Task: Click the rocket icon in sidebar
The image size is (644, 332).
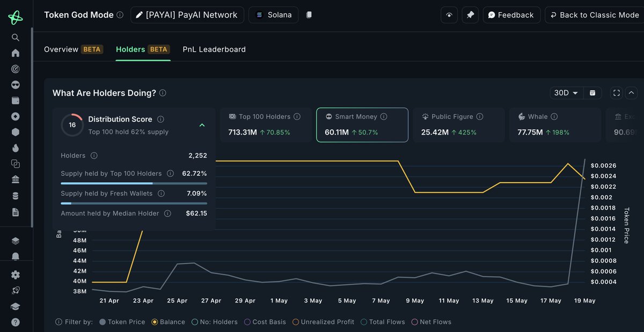Action: (x=16, y=290)
